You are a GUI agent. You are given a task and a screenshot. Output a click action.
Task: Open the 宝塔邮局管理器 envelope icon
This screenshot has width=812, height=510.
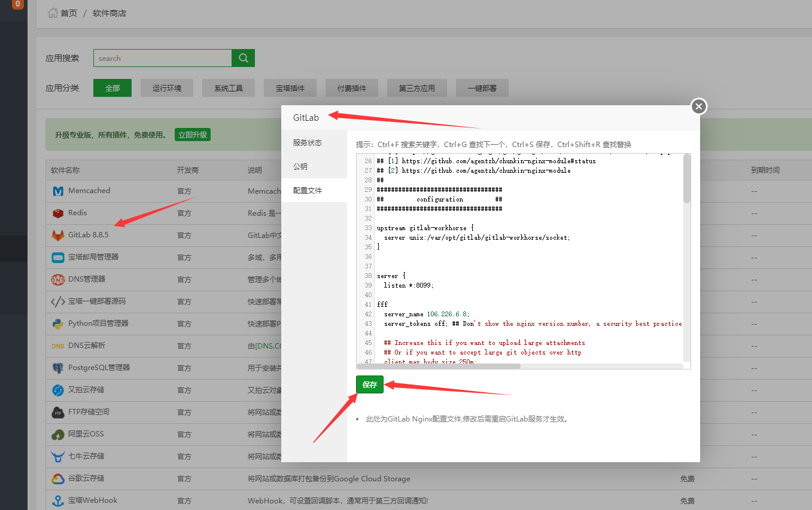tap(57, 257)
